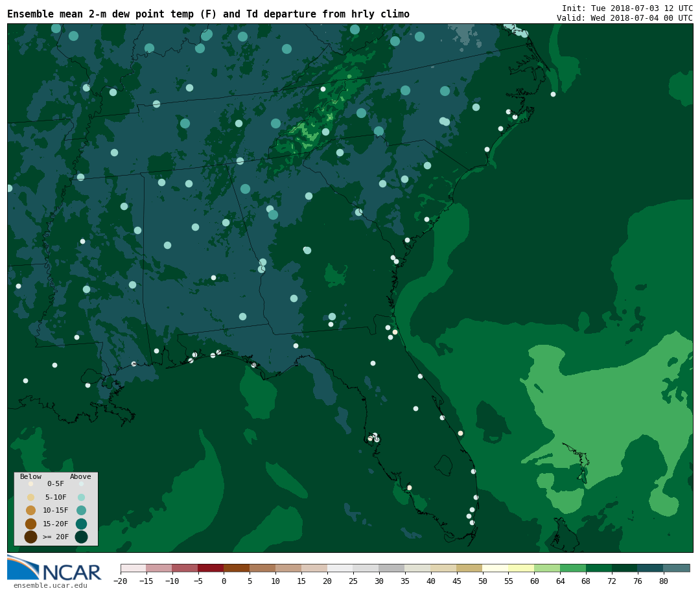Screen dimensions: 700x593
Task: Click the Above 5-10F legend circle
Action: pyautogui.click(x=81, y=498)
